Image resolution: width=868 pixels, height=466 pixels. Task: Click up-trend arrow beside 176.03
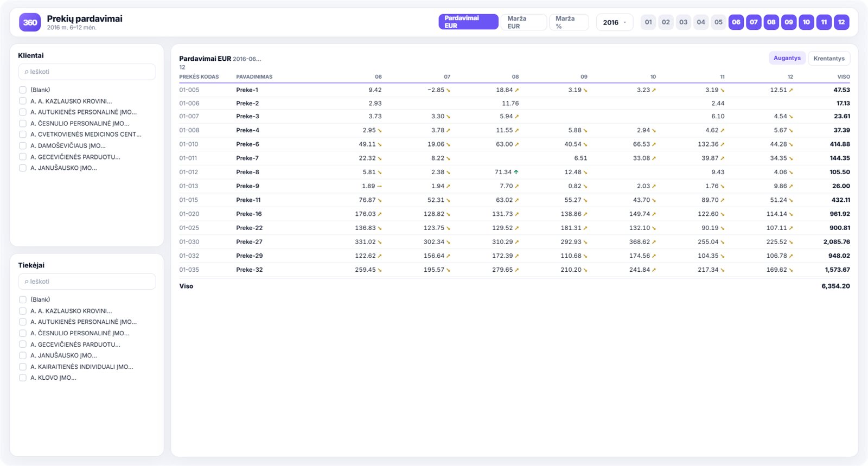pyautogui.click(x=379, y=214)
